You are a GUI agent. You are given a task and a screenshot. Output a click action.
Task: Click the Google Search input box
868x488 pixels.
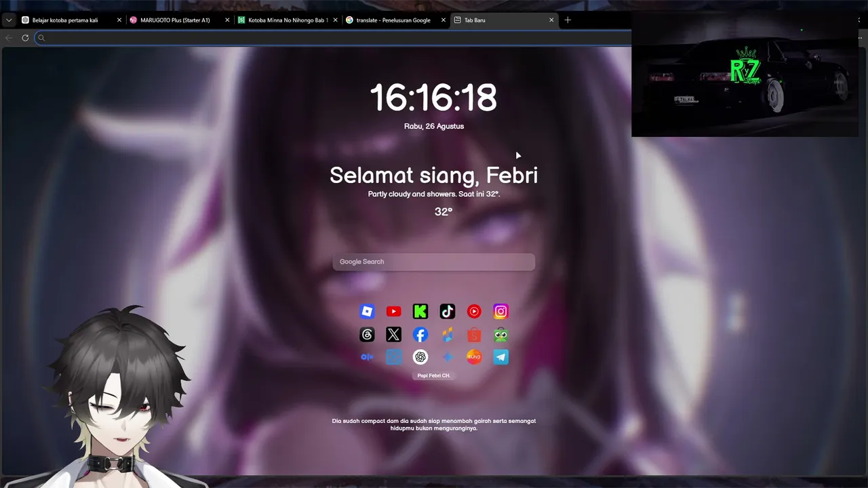(434, 262)
